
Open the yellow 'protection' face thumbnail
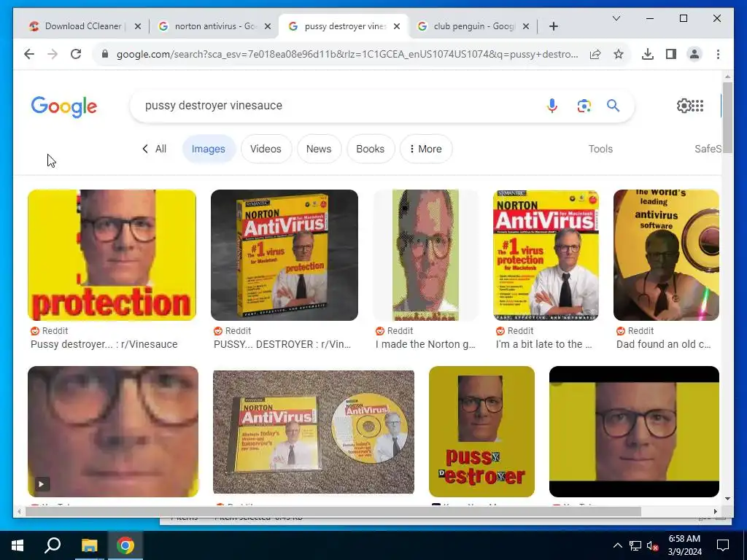coord(112,255)
